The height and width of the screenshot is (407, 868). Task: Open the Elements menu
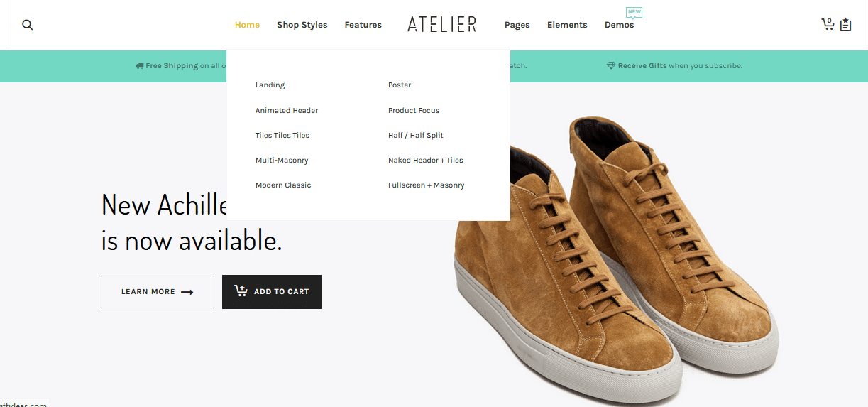(x=567, y=25)
